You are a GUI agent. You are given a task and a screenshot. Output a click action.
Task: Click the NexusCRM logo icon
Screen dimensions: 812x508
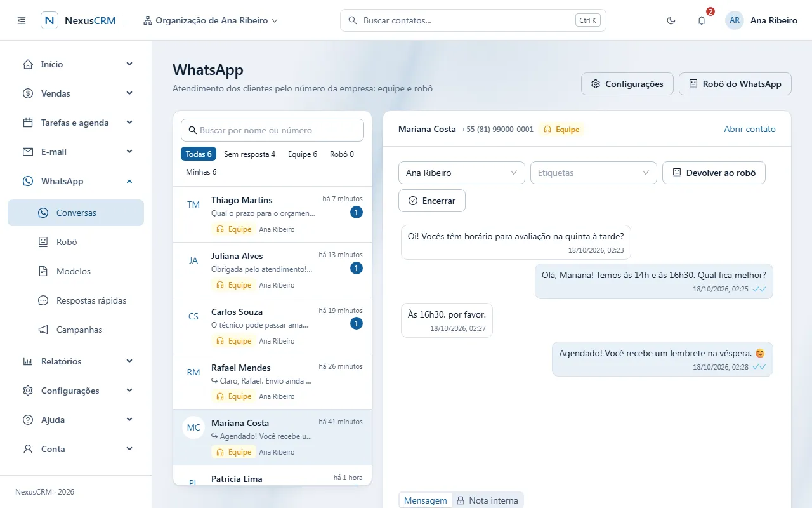pos(49,20)
